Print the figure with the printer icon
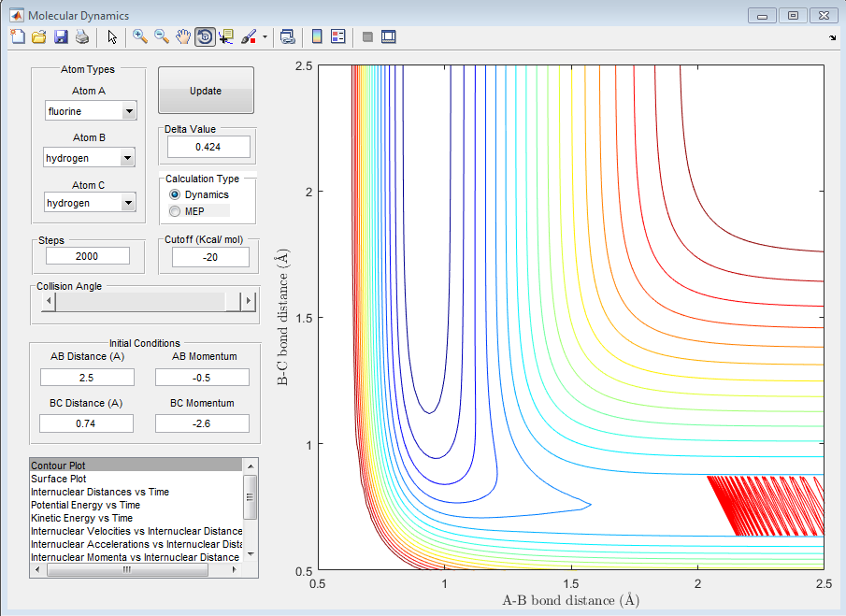Viewport: 846px width, 616px height. [x=82, y=37]
